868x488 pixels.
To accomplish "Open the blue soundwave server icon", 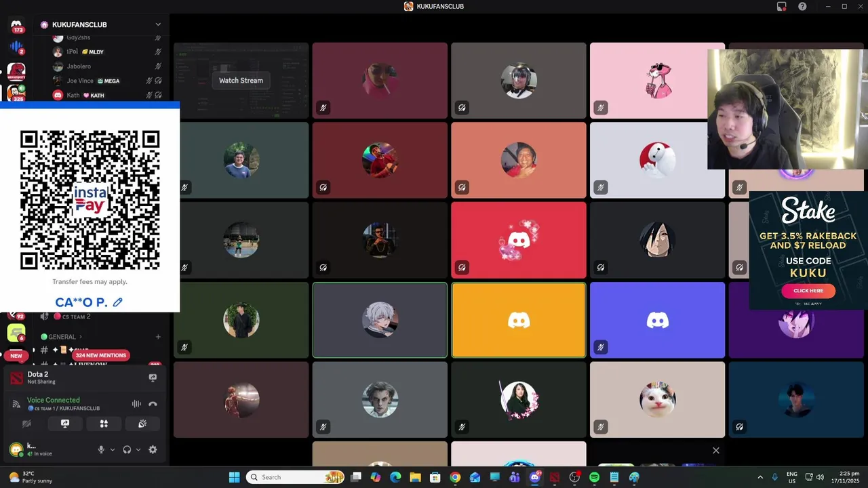I will click(16, 47).
